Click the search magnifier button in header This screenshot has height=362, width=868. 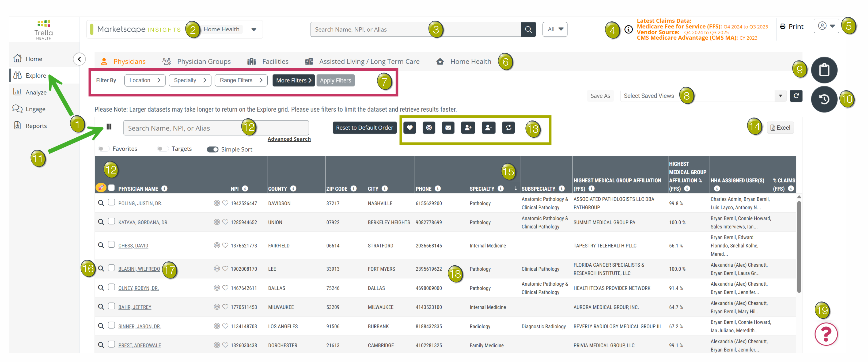tap(528, 29)
